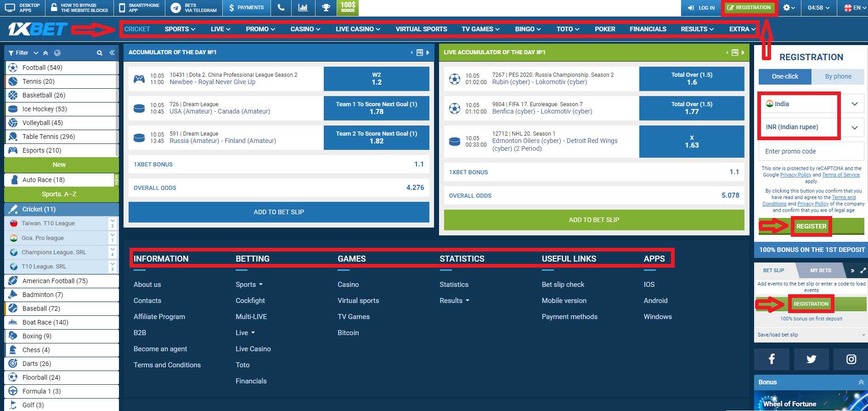Click the bet slip double chevron icon
The image size is (868, 411).
pyautogui.click(x=852, y=270)
